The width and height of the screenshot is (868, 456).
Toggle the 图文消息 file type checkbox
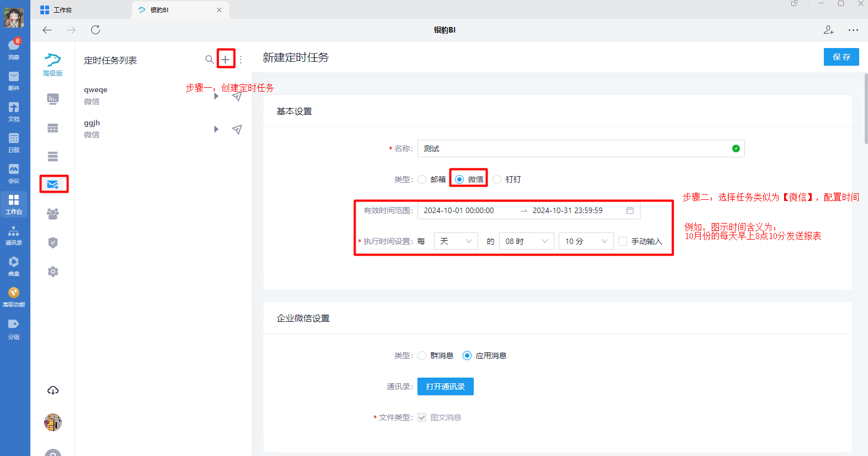click(x=422, y=417)
